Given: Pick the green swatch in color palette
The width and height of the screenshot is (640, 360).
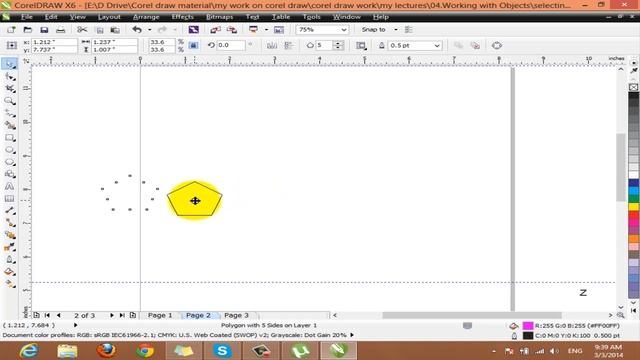Looking at the screenshot, I should (633, 199).
